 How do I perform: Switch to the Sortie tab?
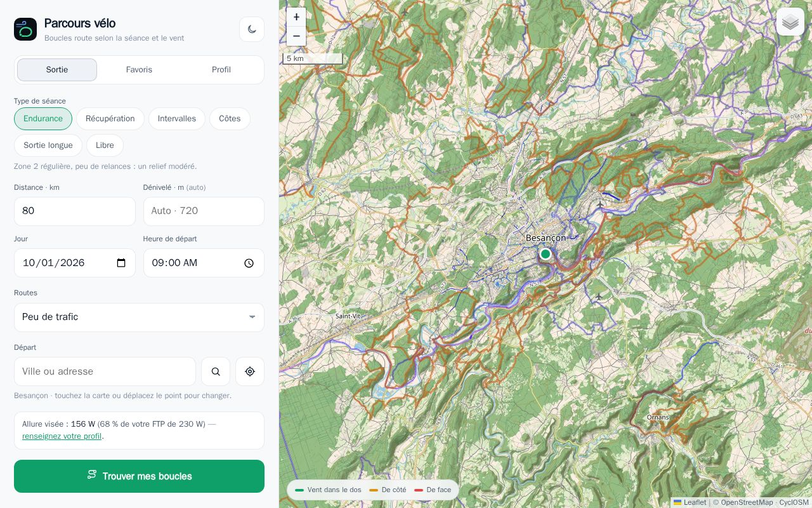tap(57, 70)
